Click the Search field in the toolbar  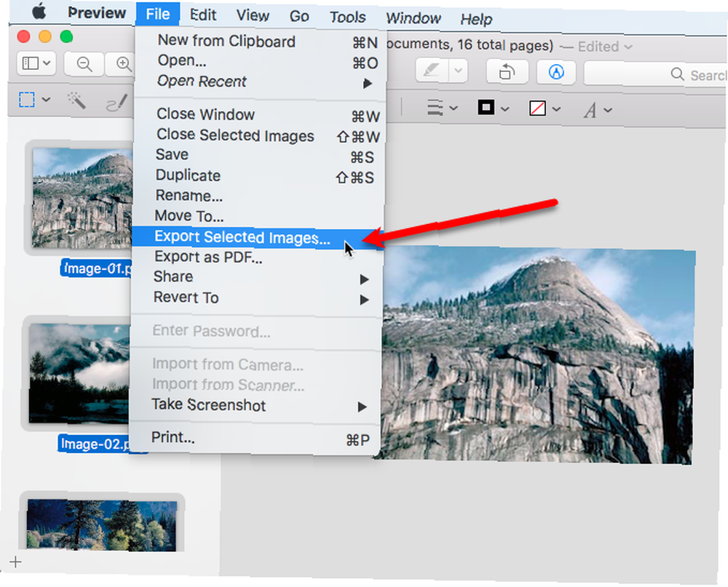655,74
